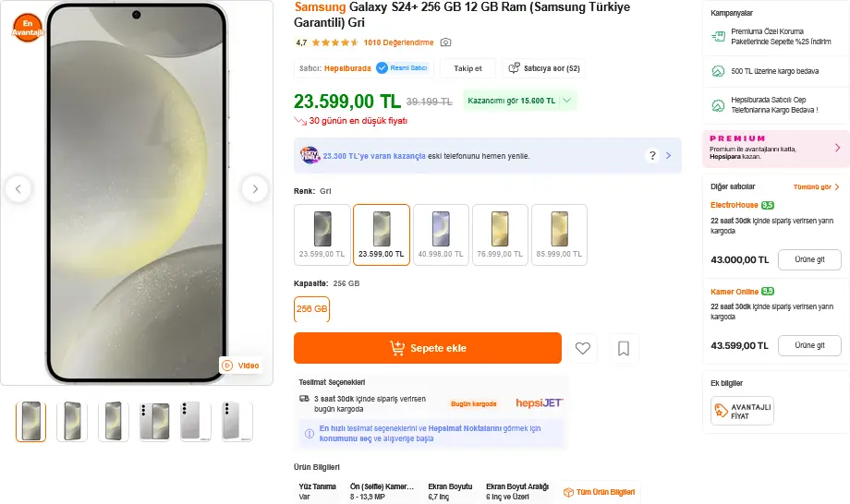Show next product image with right arrow
The height and width of the screenshot is (504, 850).
coord(255,189)
